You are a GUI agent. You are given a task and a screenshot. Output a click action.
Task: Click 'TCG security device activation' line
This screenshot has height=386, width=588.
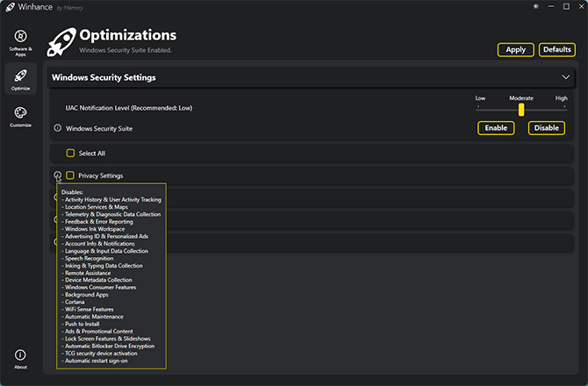point(101,354)
